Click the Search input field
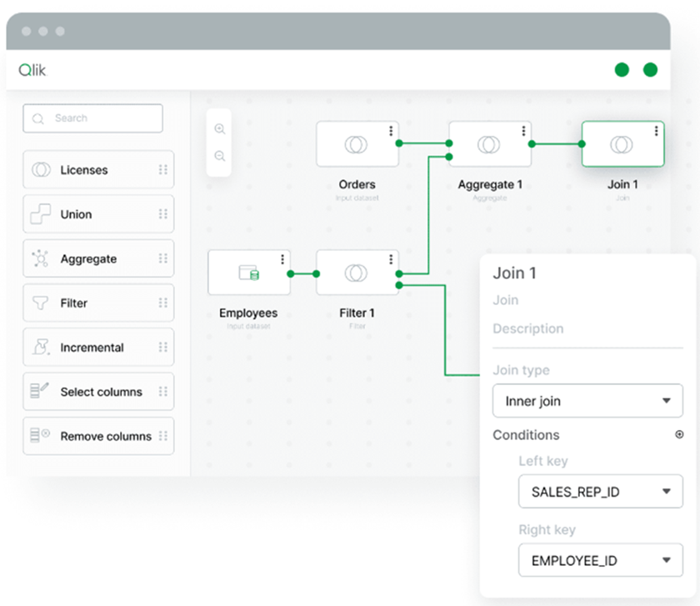 tap(92, 118)
